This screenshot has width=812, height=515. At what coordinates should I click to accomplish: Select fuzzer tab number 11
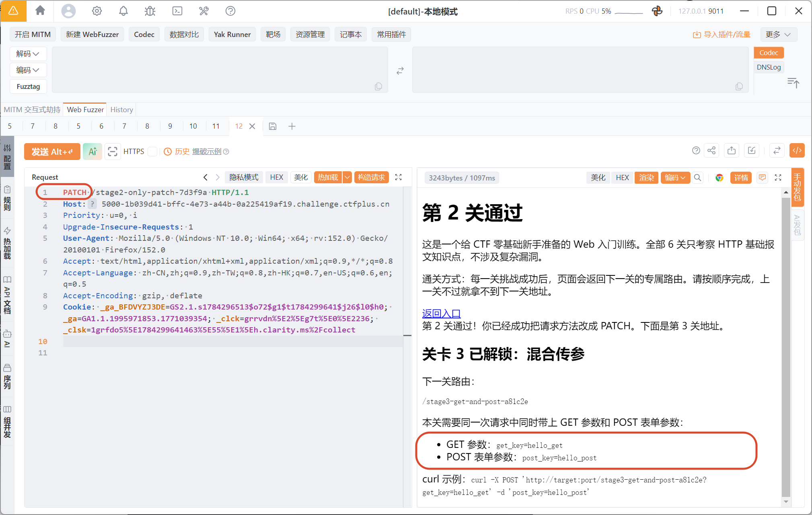(x=216, y=126)
